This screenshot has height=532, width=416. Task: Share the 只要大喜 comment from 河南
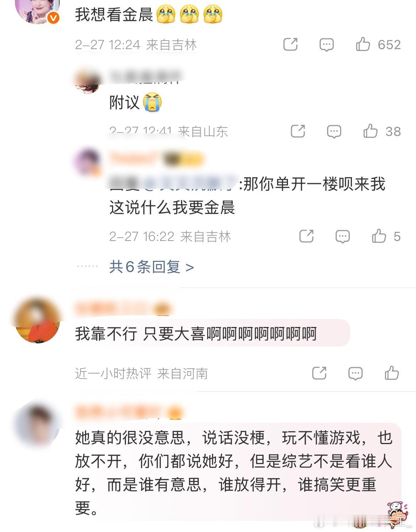(x=319, y=373)
